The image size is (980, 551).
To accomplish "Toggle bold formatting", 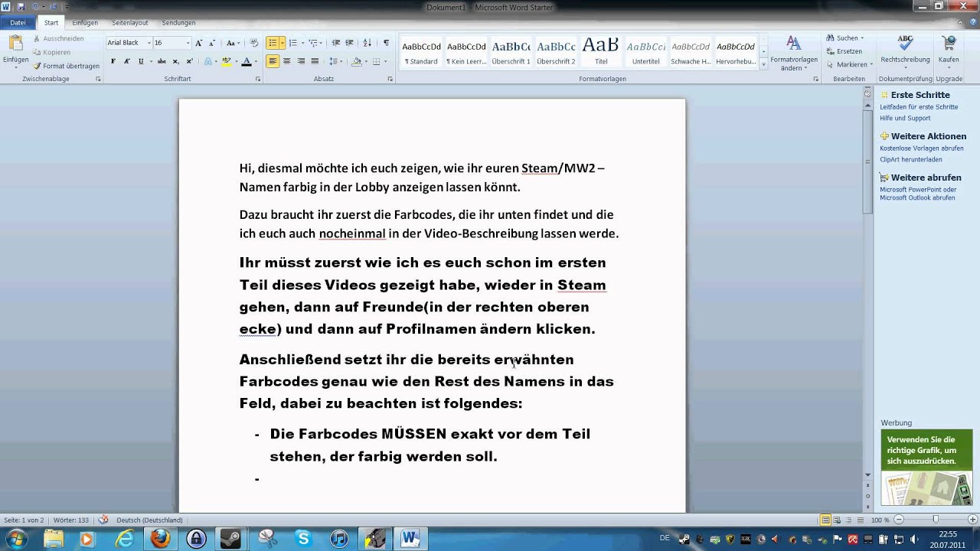I will (x=113, y=61).
